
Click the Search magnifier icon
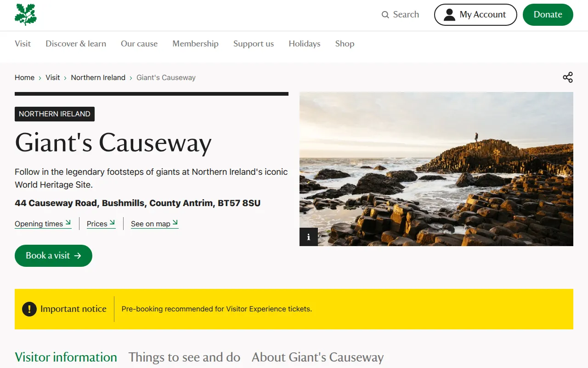coord(385,15)
